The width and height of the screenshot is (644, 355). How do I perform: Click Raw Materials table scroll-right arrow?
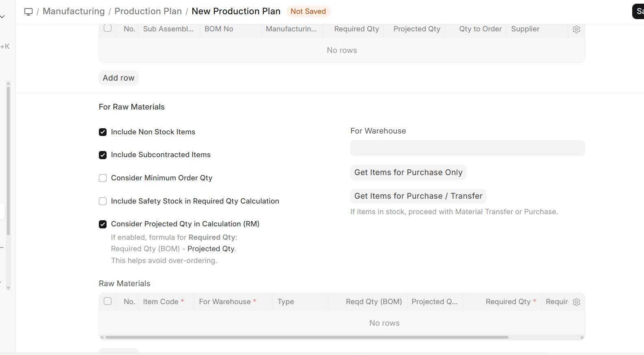[582, 337]
